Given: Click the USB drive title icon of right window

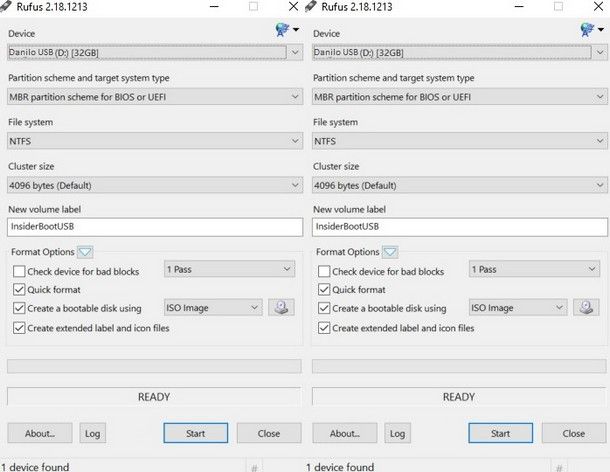Looking at the screenshot, I should coord(310,6).
